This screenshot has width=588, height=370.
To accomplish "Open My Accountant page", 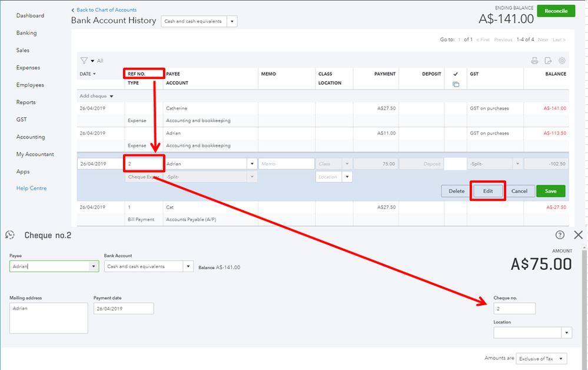I will tap(35, 154).
